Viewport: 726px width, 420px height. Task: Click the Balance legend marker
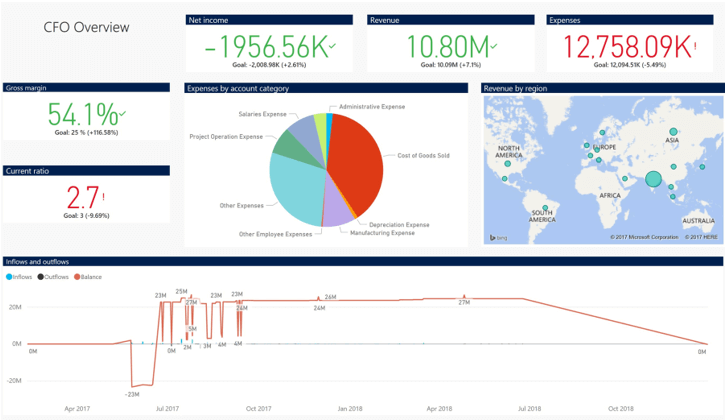point(77,277)
